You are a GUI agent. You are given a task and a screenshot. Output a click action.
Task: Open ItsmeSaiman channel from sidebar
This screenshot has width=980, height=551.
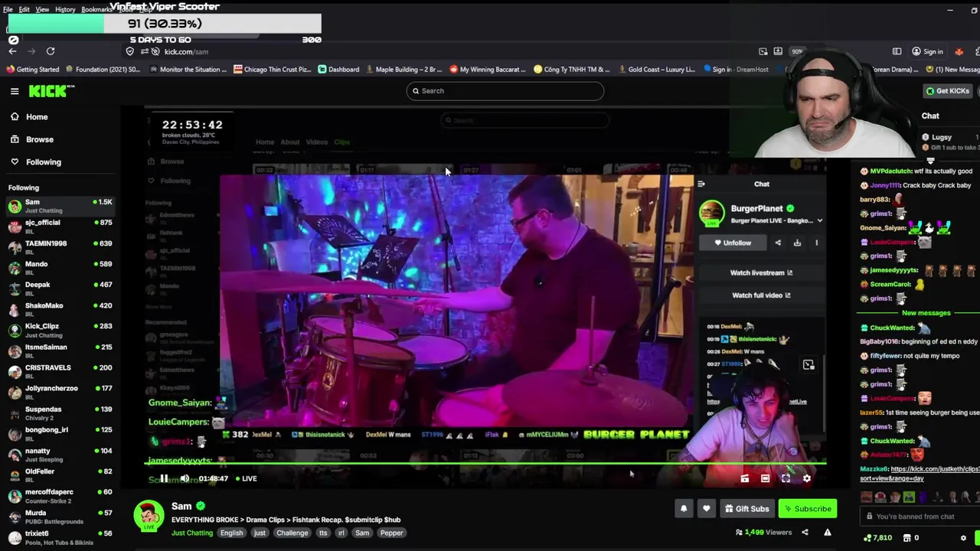click(x=60, y=350)
